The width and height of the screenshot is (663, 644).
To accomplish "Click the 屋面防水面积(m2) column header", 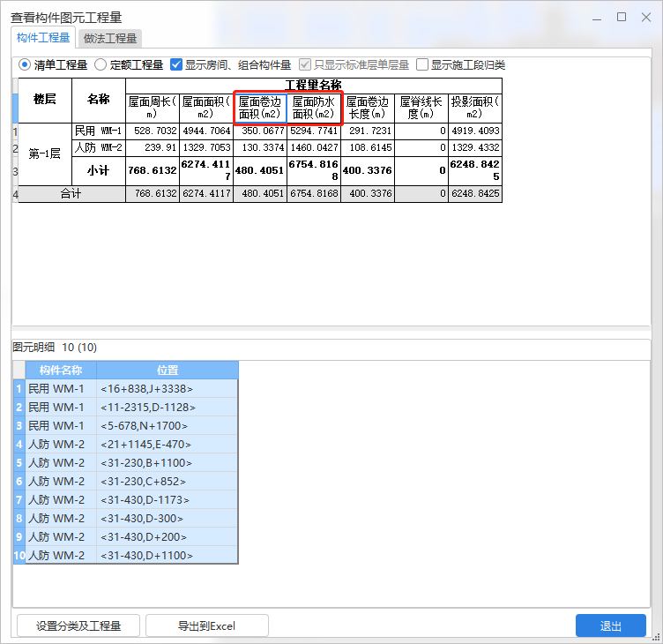I will click(x=314, y=108).
